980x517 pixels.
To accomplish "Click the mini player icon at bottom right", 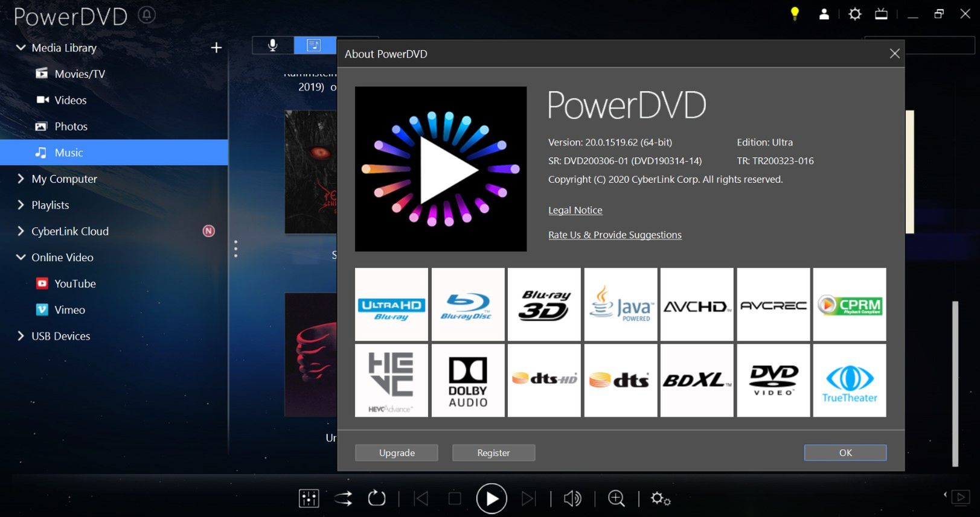I will coord(960,497).
